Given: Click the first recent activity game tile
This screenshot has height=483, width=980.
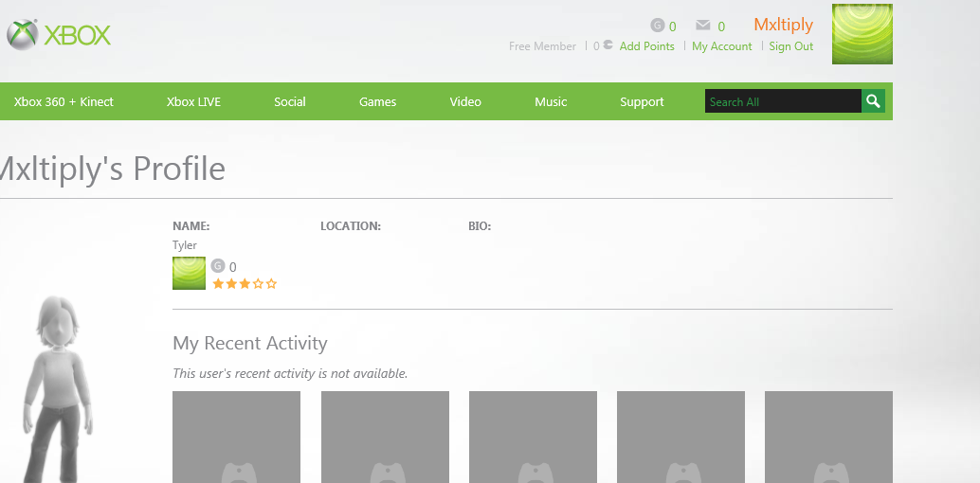Looking at the screenshot, I should point(236,438).
